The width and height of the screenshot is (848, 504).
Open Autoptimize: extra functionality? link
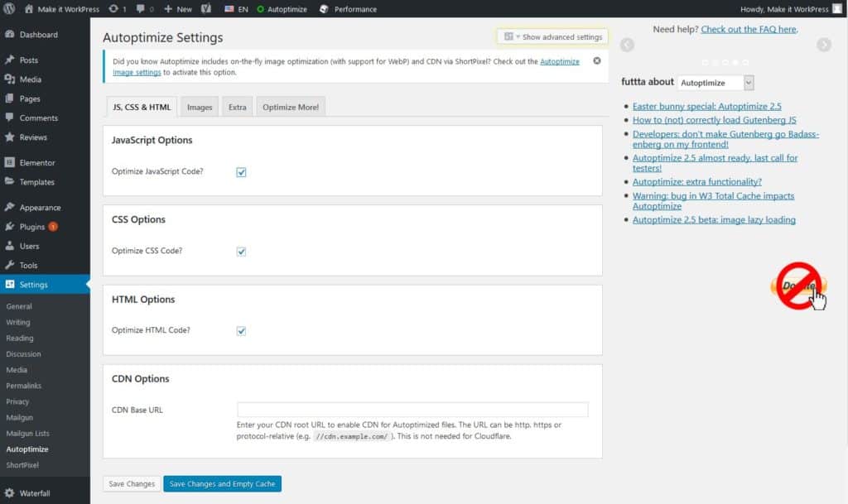(x=697, y=182)
